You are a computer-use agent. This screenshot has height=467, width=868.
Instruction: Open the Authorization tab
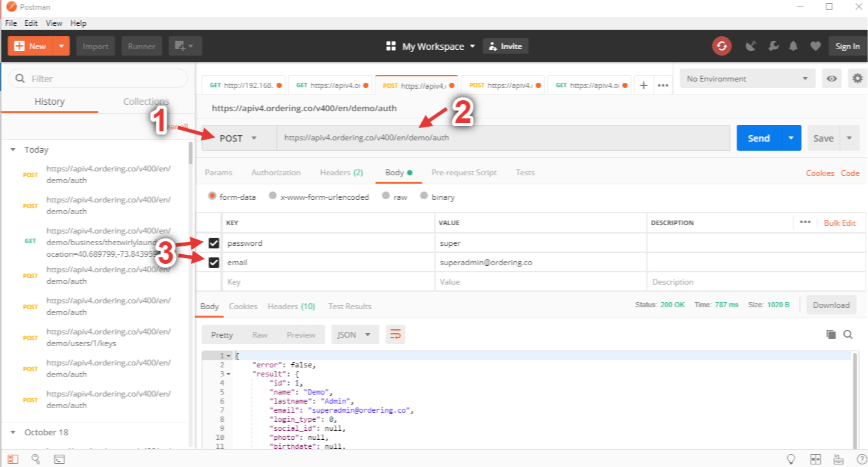[x=276, y=173]
